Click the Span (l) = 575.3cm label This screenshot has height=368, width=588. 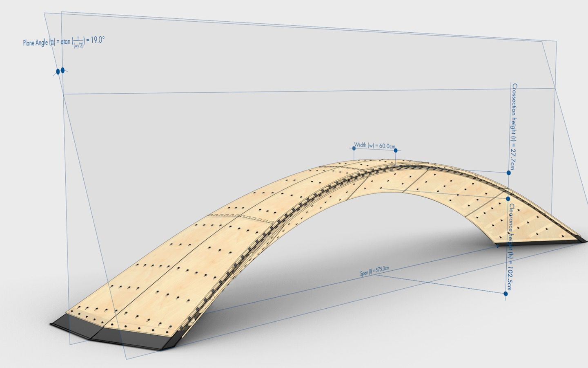(x=374, y=271)
